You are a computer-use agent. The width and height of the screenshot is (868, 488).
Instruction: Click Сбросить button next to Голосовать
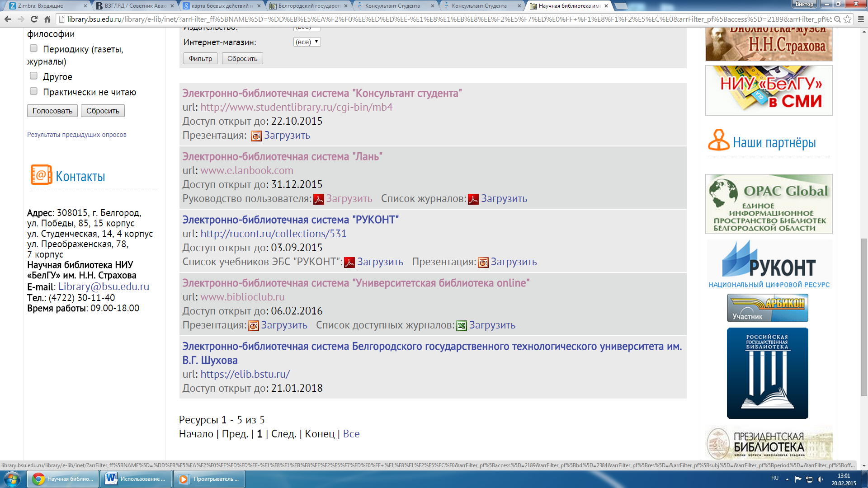pyautogui.click(x=103, y=111)
